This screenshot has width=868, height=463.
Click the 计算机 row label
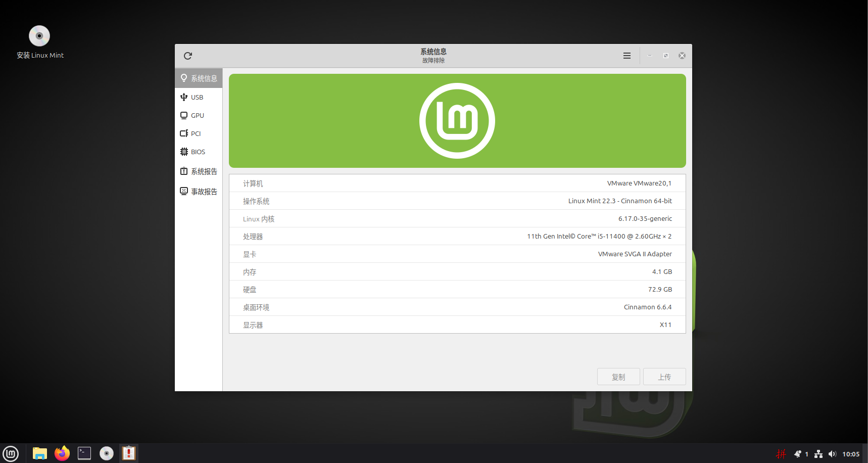tap(253, 183)
